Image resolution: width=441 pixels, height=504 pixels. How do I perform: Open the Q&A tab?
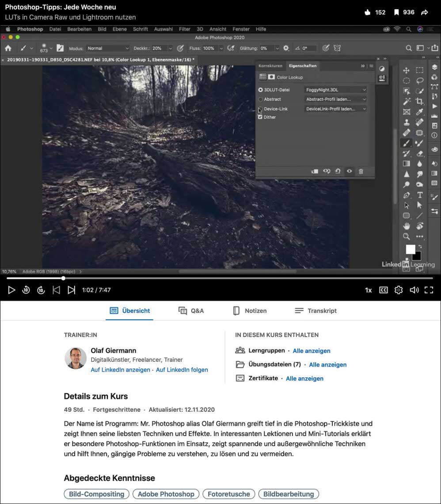click(x=191, y=311)
